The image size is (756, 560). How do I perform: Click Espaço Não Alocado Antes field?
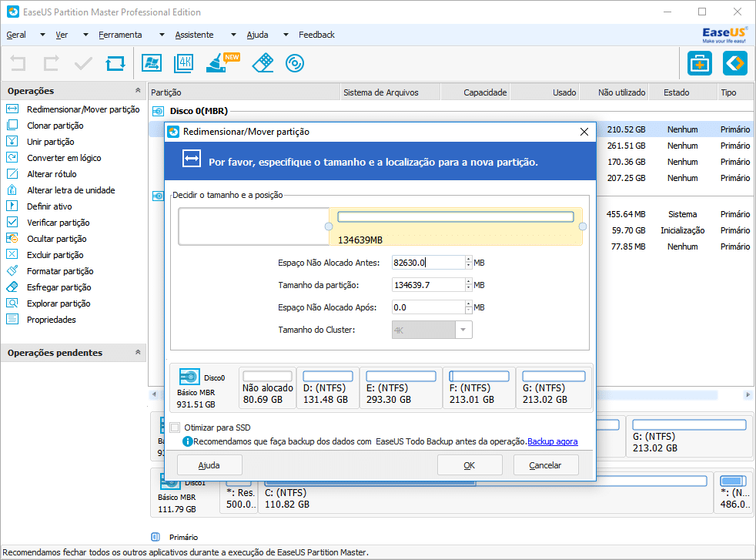428,263
